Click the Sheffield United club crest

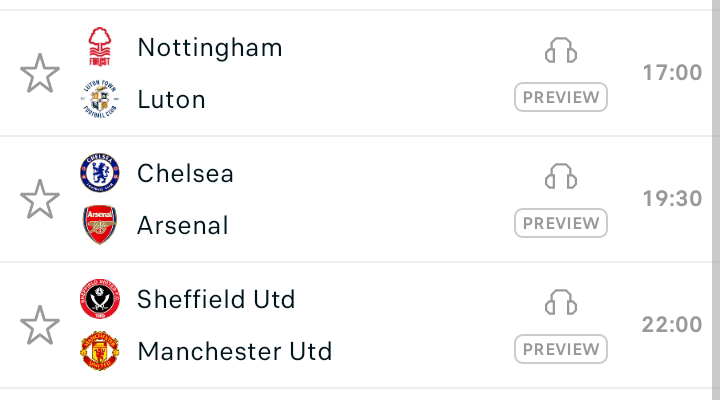100,299
